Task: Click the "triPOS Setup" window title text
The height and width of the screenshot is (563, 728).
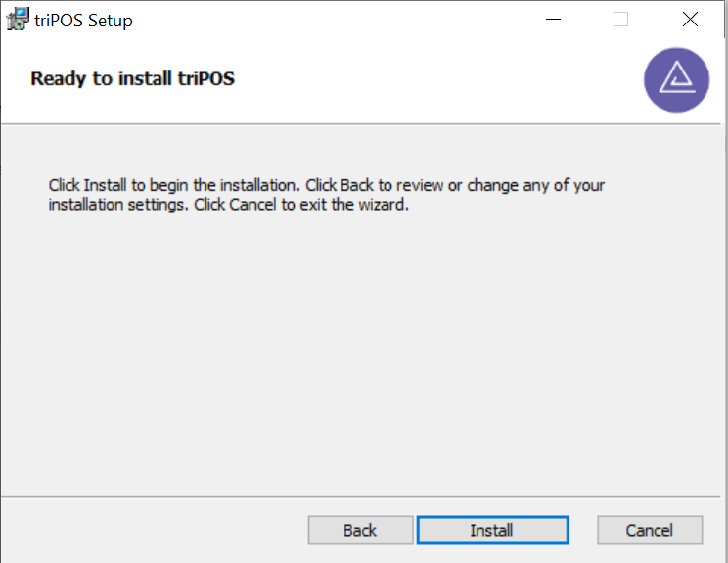Action: (83, 21)
